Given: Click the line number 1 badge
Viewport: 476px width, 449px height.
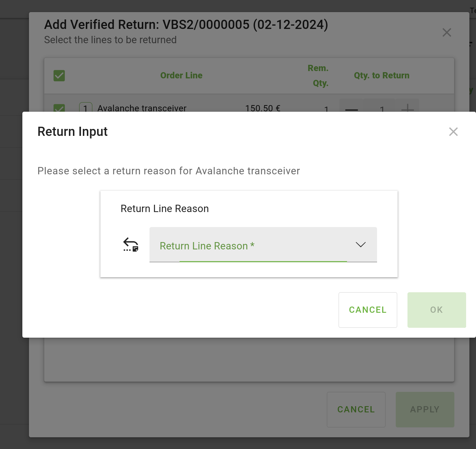Looking at the screenshot, I should (85, 108).
